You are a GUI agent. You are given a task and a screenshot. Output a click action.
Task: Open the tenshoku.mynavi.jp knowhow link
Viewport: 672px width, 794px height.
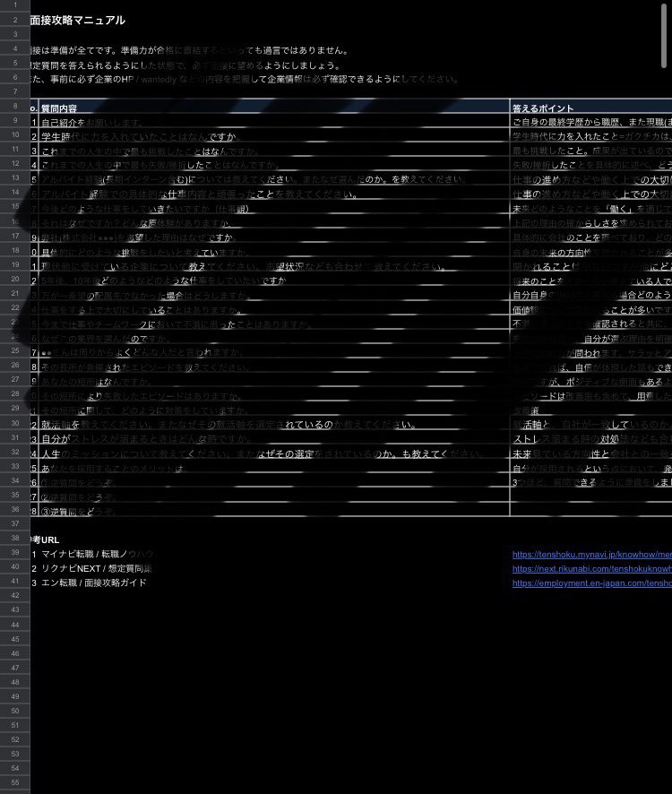[592, 555]
